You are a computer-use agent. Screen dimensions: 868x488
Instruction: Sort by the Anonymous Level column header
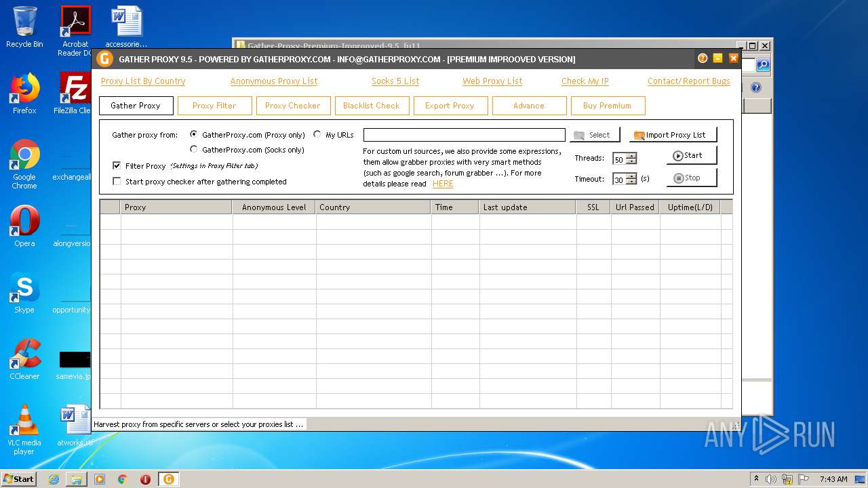pos(274,207)
